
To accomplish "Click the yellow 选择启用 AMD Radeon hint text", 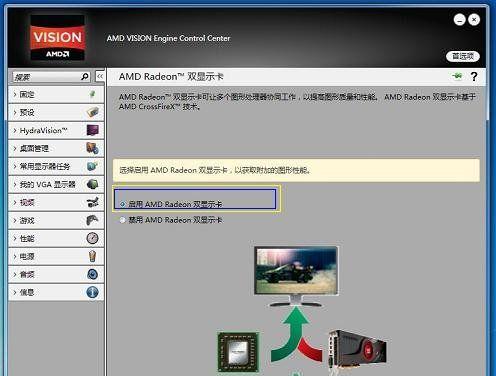I will [x=215, y=170].
